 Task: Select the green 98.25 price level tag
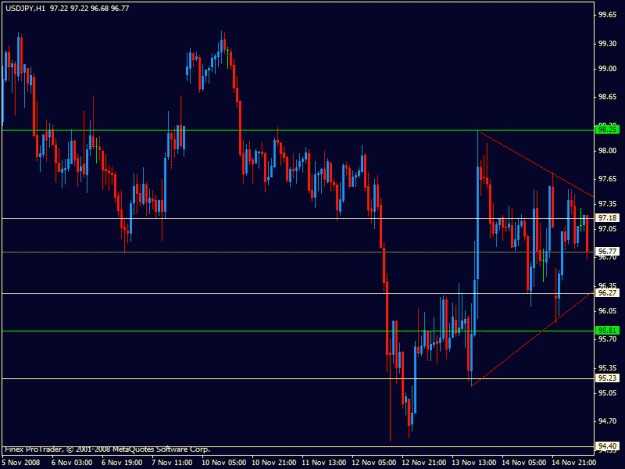pyautogui.click(x=607, y=130)
